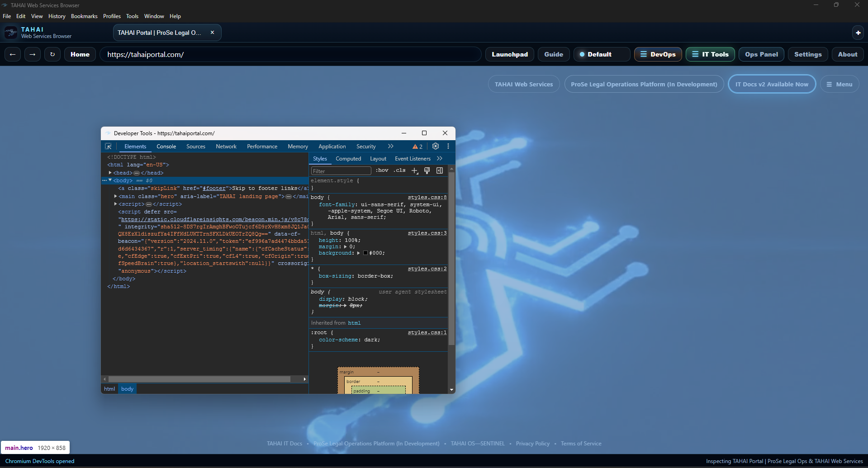
Task: Open the Memory tab
Action: [x=298, y=147]
